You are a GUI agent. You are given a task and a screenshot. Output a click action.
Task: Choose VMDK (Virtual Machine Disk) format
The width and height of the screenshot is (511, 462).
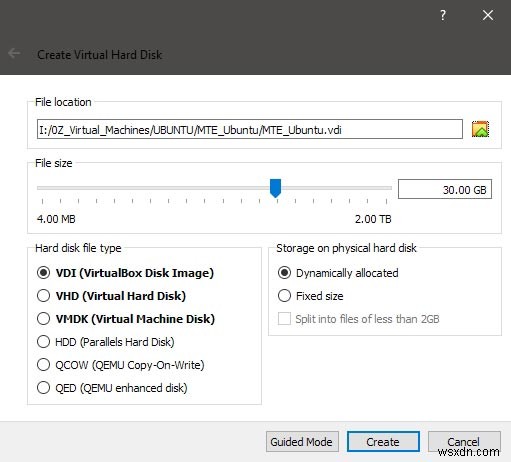(x=126, y=319)
